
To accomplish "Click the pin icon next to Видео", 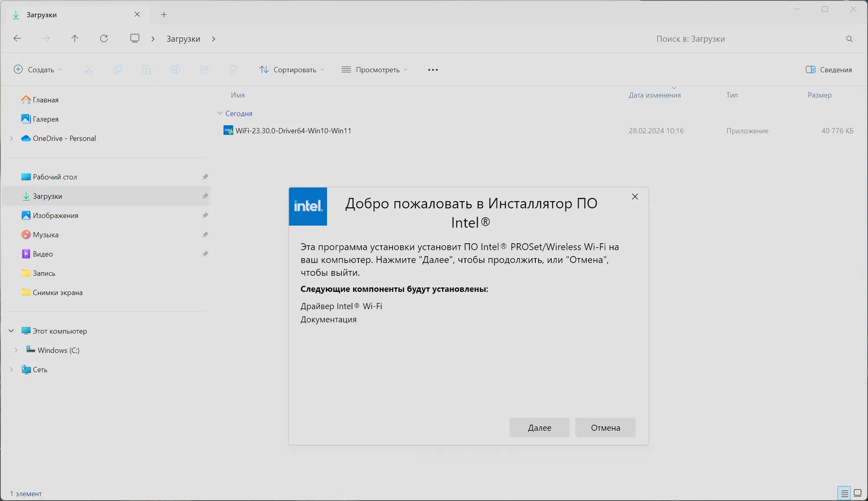I will (205, 254).
